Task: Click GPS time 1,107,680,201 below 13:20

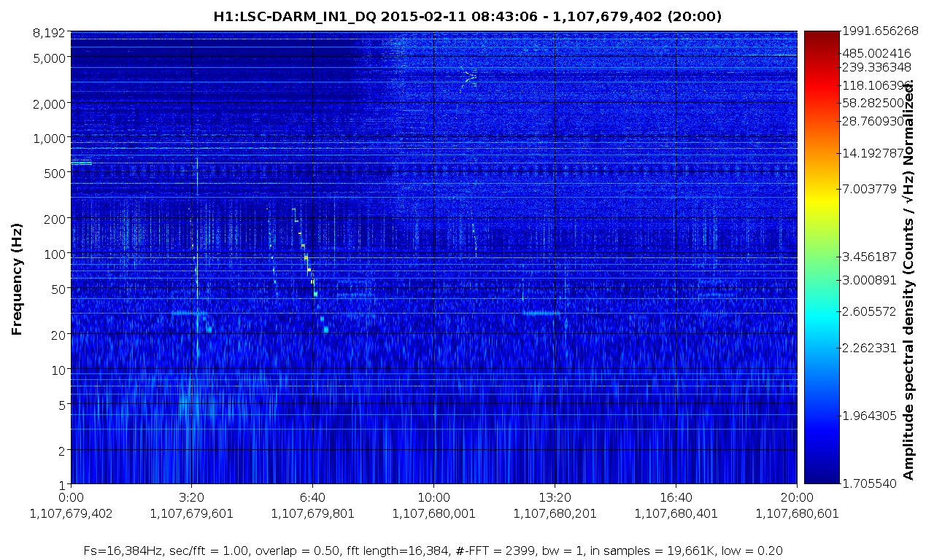Action: pos(555,513)
